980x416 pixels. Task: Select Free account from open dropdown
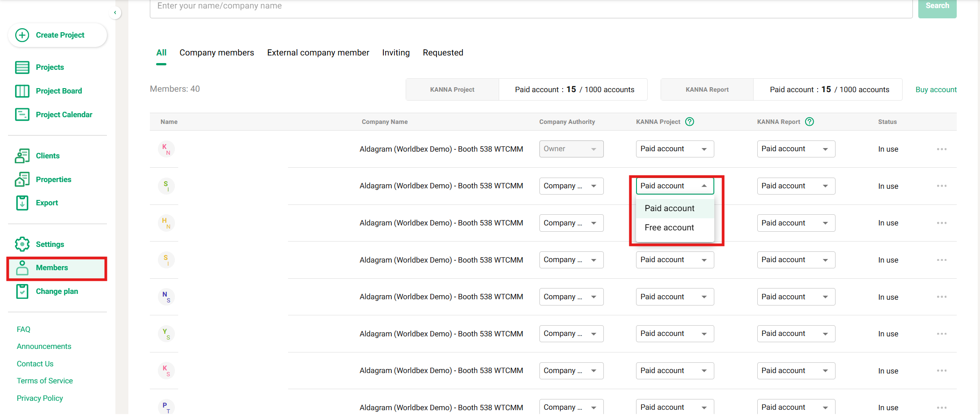[669, 228]
